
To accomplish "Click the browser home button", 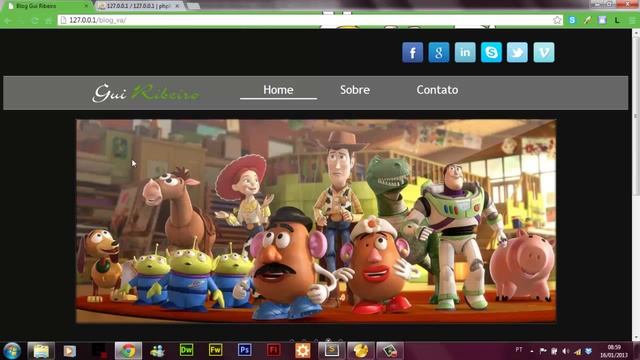I will 48,20.
